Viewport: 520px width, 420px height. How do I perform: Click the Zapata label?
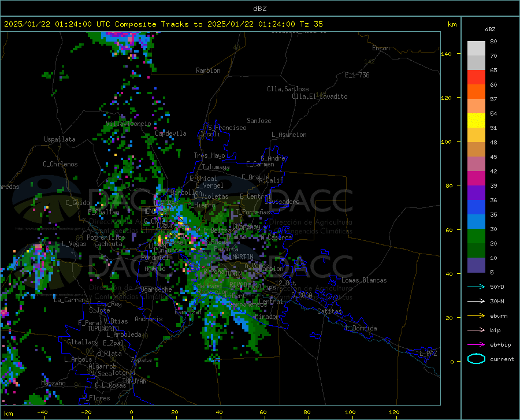coord(142,360)
